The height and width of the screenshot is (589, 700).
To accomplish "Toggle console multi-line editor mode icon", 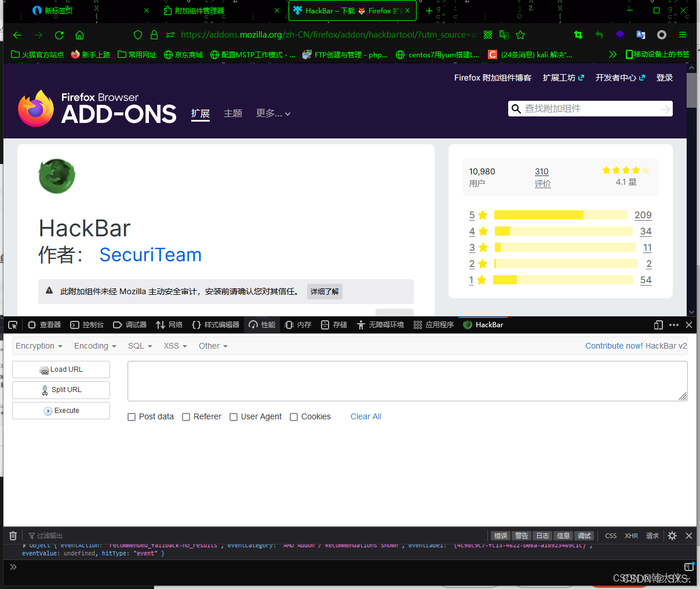I will pos(688,566).
